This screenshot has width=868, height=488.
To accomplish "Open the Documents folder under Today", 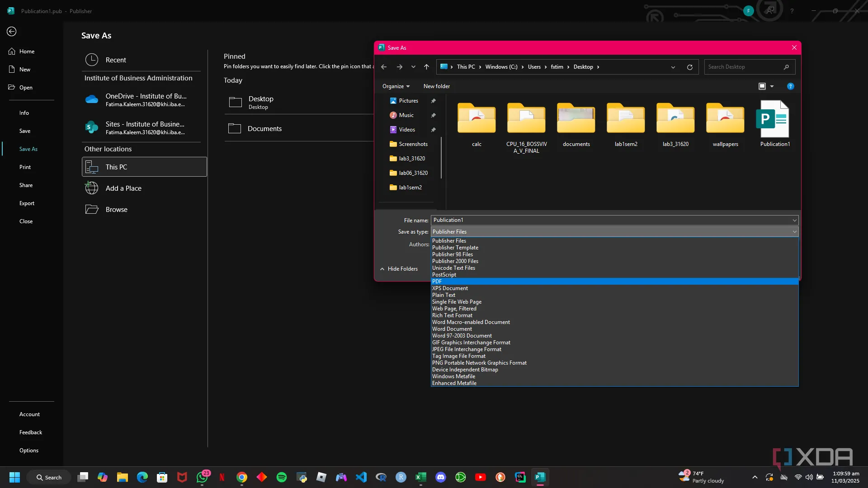I will click(298, 129).
